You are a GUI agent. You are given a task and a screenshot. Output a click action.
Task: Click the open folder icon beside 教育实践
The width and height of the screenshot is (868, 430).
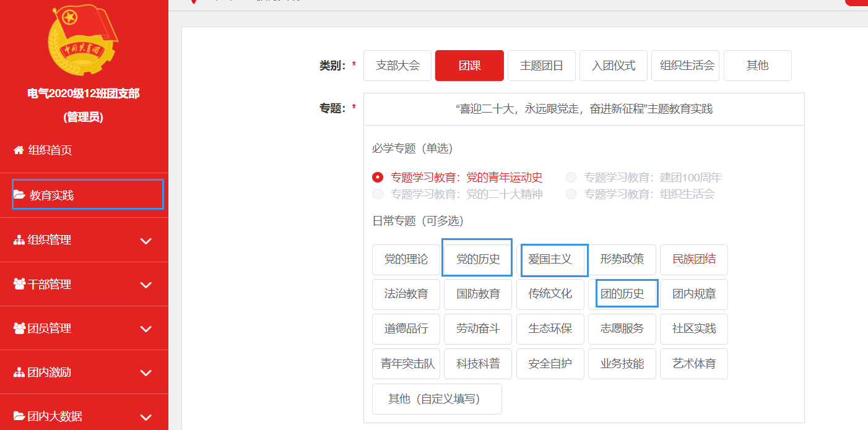[x=19, y=195]
